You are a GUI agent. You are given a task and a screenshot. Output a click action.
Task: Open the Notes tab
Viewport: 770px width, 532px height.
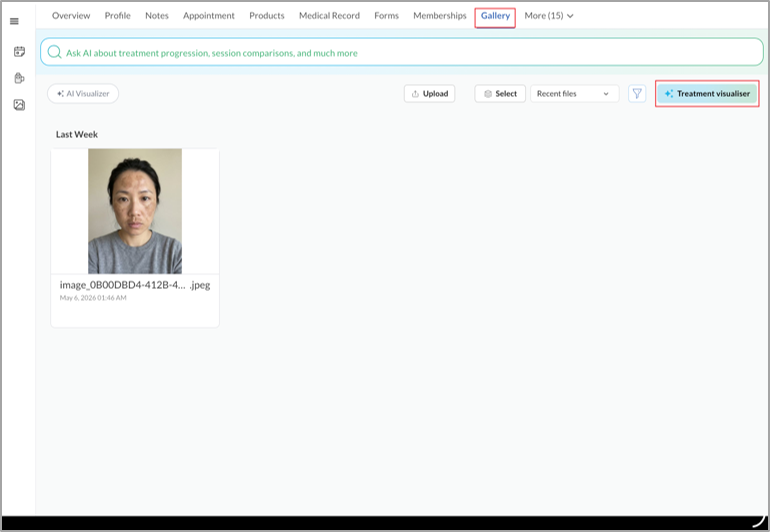coord(157,16)
